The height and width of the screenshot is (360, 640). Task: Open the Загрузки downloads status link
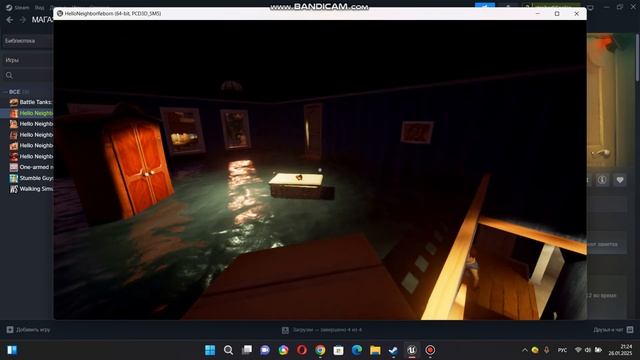[322, 330]
